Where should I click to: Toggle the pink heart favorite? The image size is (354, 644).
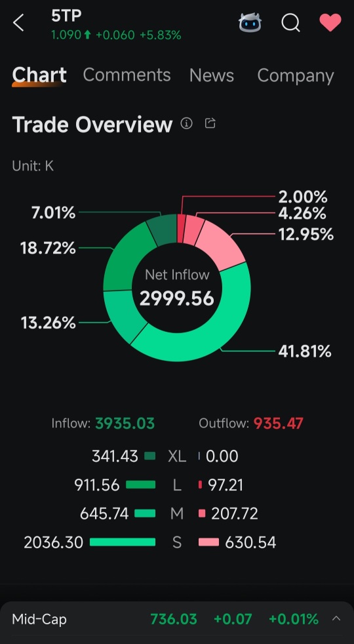[x=330, y=22]
